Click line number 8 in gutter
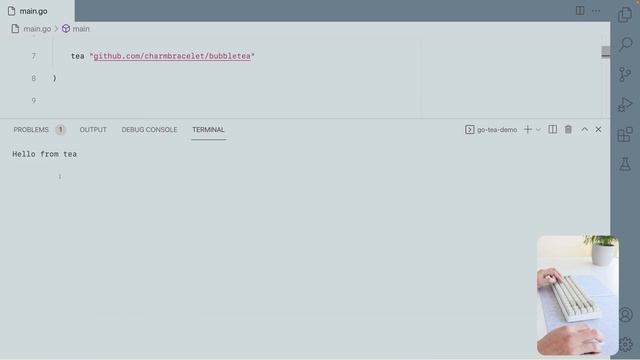640x360 pixels. 33,78
